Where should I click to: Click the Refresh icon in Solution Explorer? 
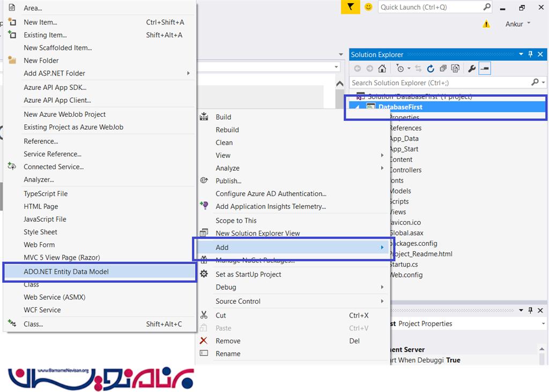click(431, 69)
